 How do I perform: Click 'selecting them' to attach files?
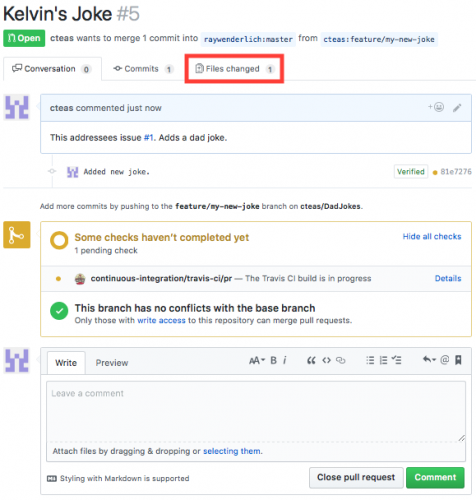pos(232,451)
